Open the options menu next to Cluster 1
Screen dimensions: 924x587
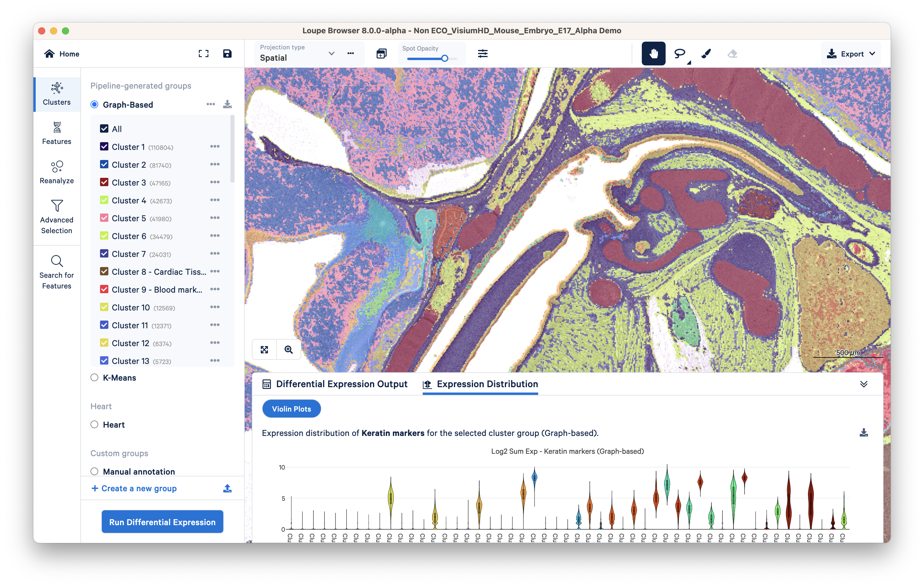pyautogui.click(x=215, y=147)
